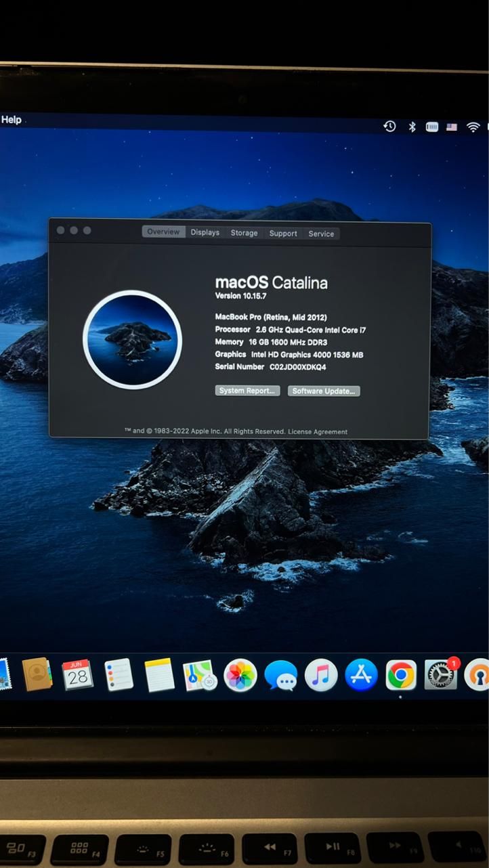Open the US flag input source menu

coord(452,127)
